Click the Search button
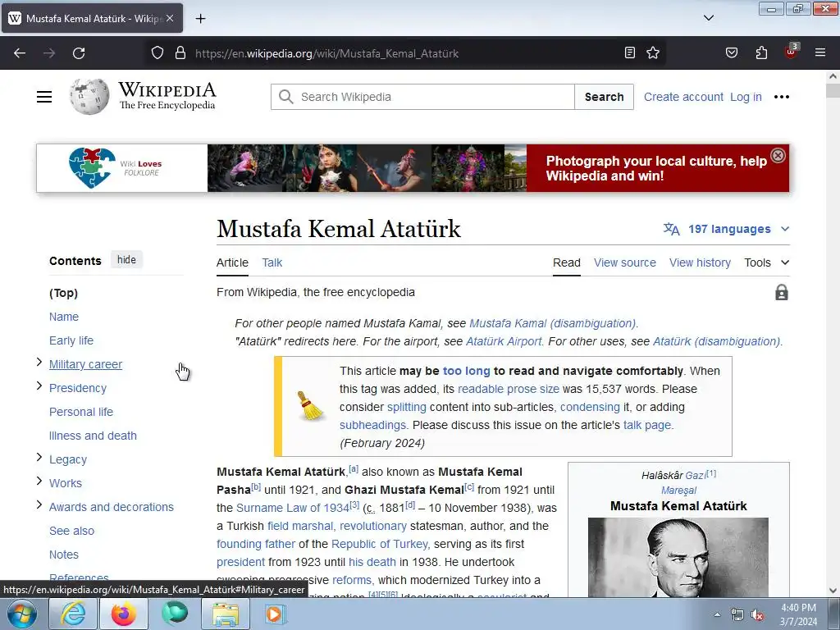Viewport: 840px width, 630px height. point(604,97)
